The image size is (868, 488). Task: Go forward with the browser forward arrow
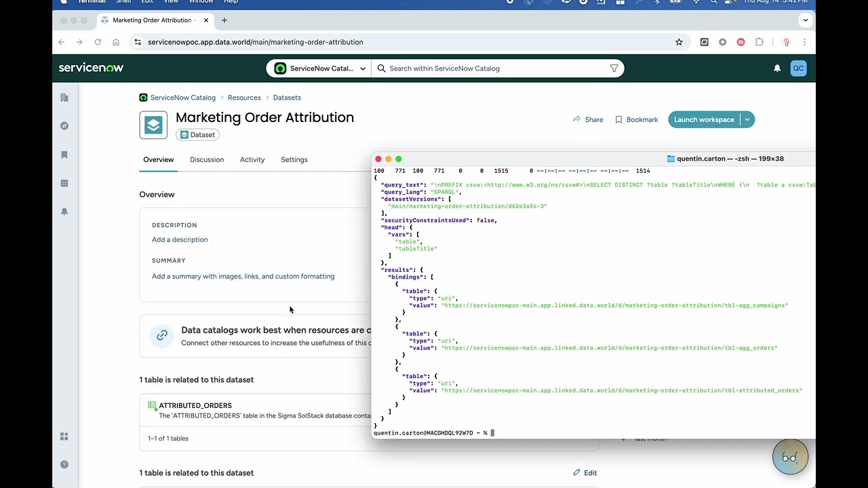79,42
